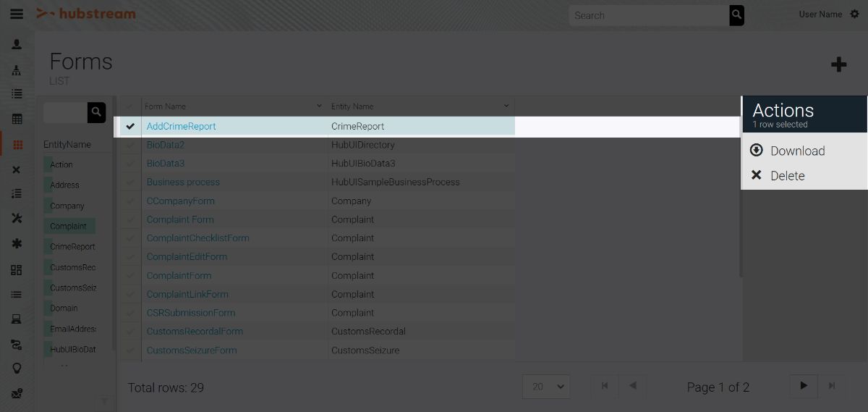Viewport: 868px width, 412px height.
Task: Open the Form Name column dropdown arrow
Action: [319, 106]
